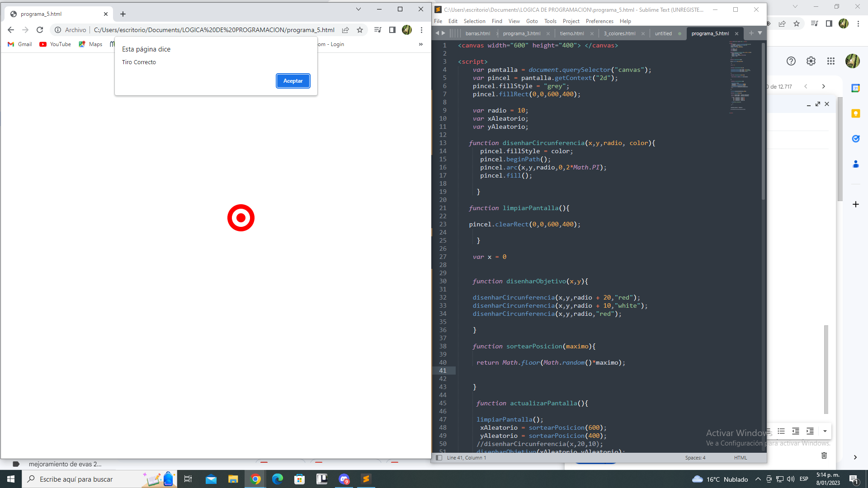Open the Find menu in Sublime Text

[497, 21]
